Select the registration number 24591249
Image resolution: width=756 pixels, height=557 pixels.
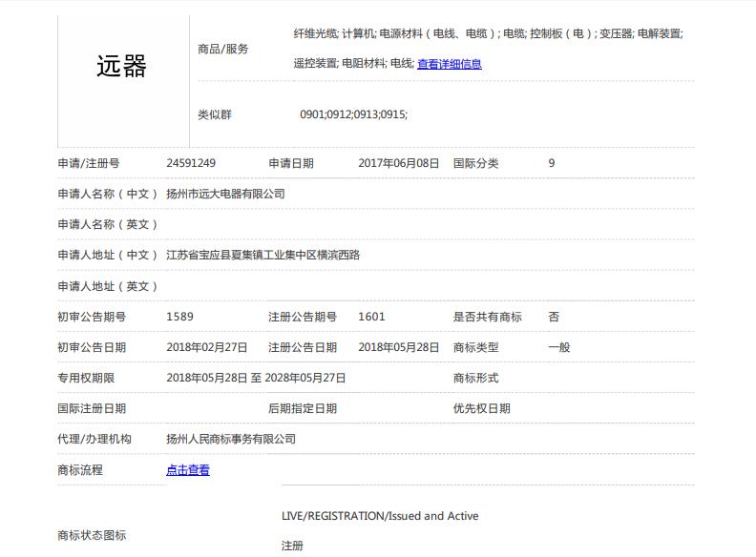(x=191, y=163)
